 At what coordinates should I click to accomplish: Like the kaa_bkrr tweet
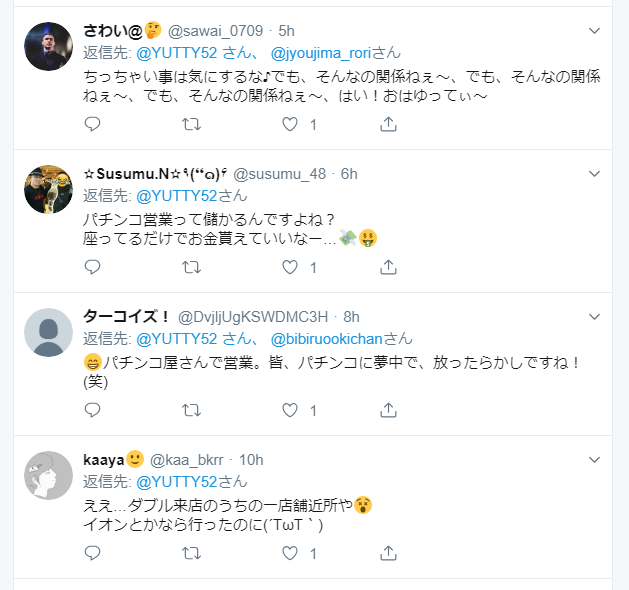point(291,553)
